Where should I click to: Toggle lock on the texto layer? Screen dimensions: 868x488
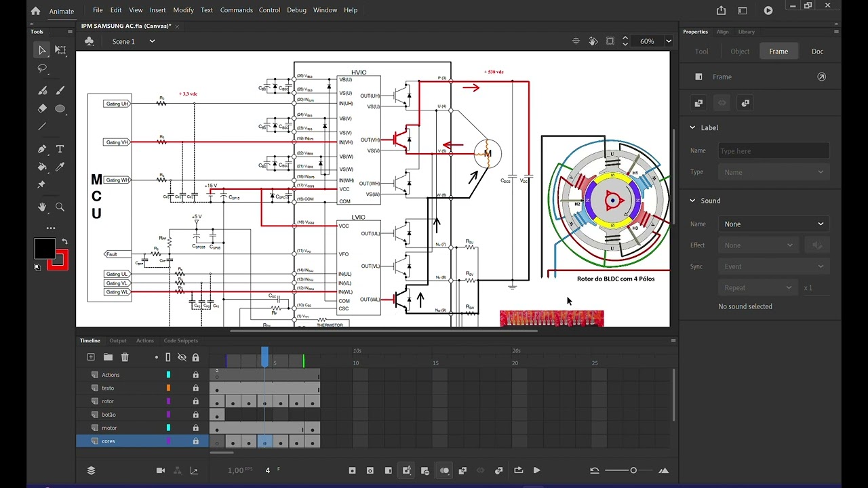[x=195, y=388]
